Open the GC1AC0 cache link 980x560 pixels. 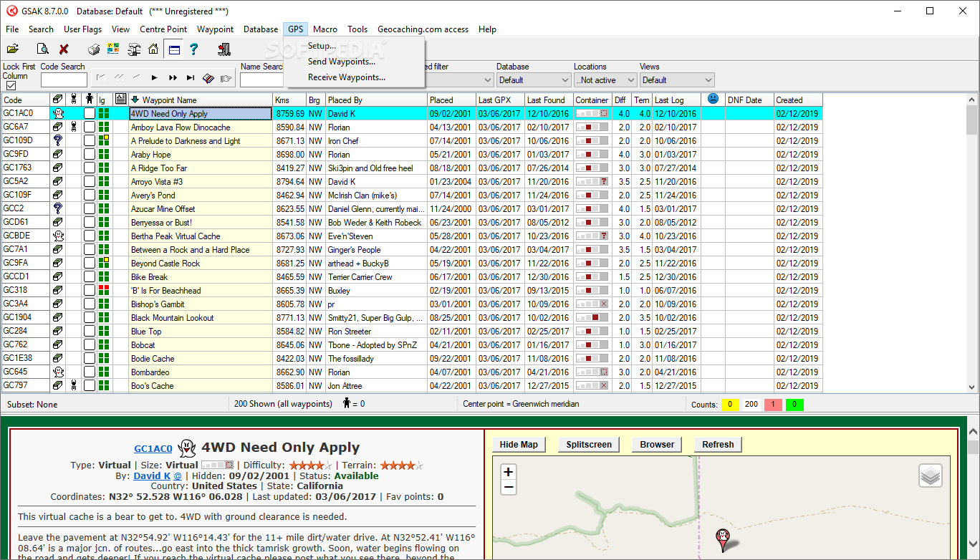tap(153, 449)
